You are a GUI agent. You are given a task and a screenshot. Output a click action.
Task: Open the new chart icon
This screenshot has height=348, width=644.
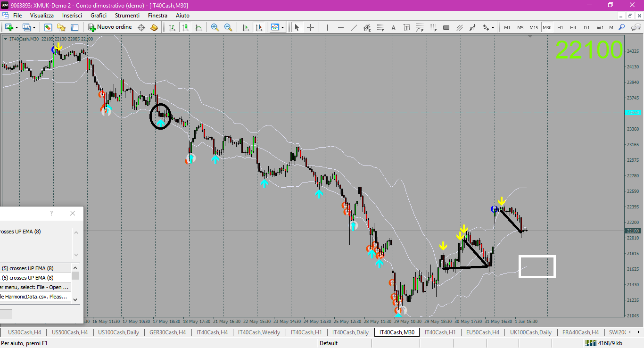click(8, 27)
